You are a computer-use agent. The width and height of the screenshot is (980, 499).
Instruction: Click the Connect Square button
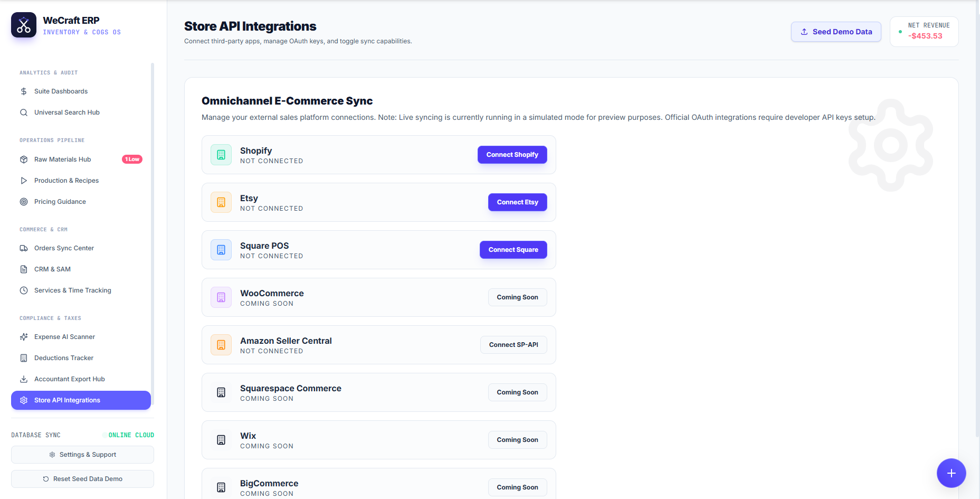513,250
